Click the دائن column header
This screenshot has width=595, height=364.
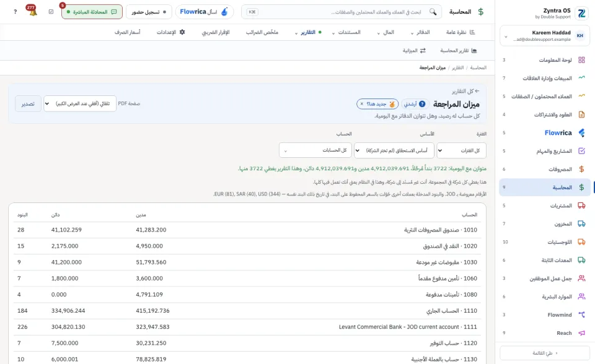[x=55, y=215]
